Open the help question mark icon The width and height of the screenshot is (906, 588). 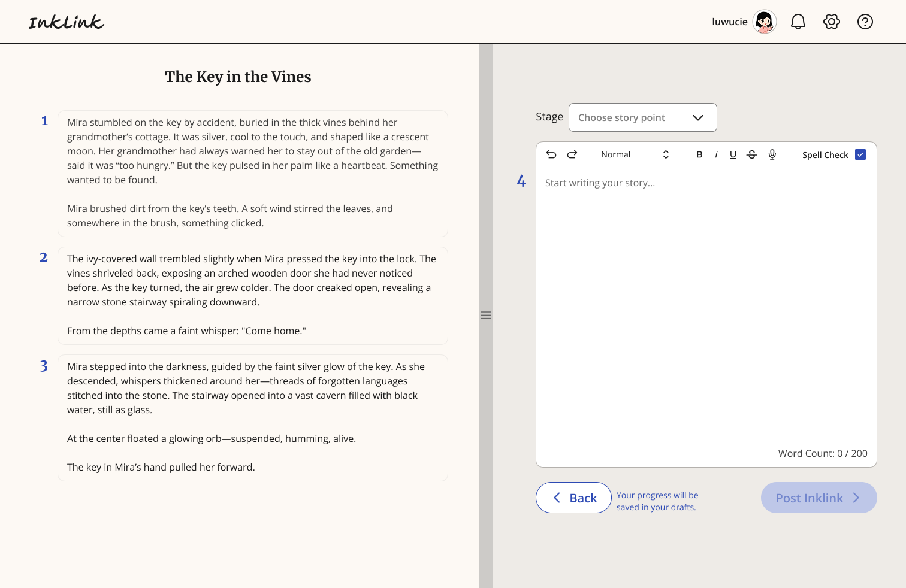865,22
